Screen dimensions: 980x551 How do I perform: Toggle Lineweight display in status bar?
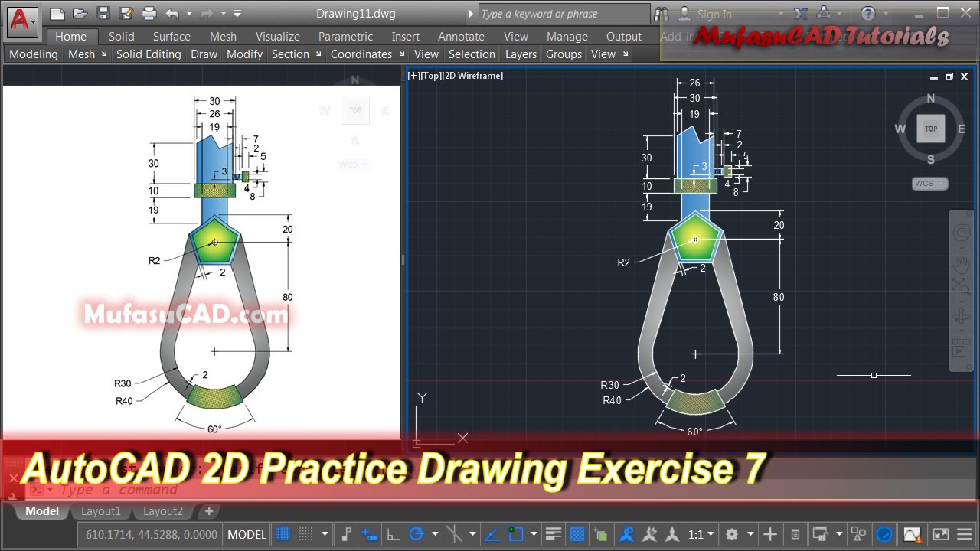tap(553, 534)
